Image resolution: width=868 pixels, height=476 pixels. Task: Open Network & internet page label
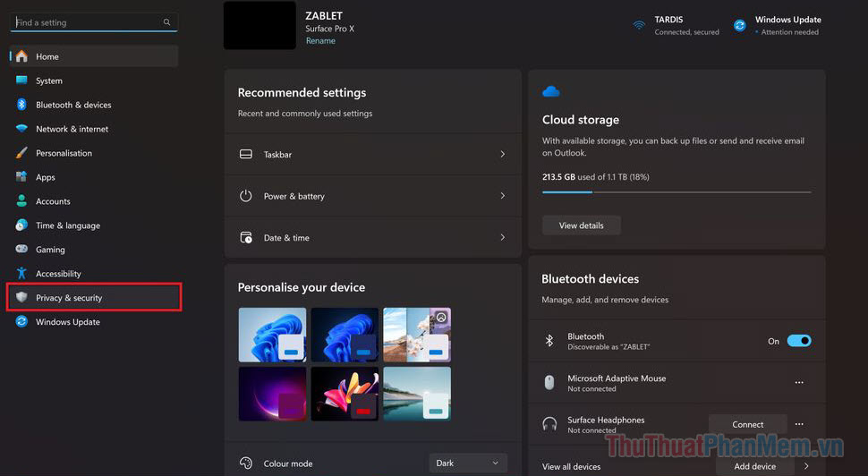72,129
